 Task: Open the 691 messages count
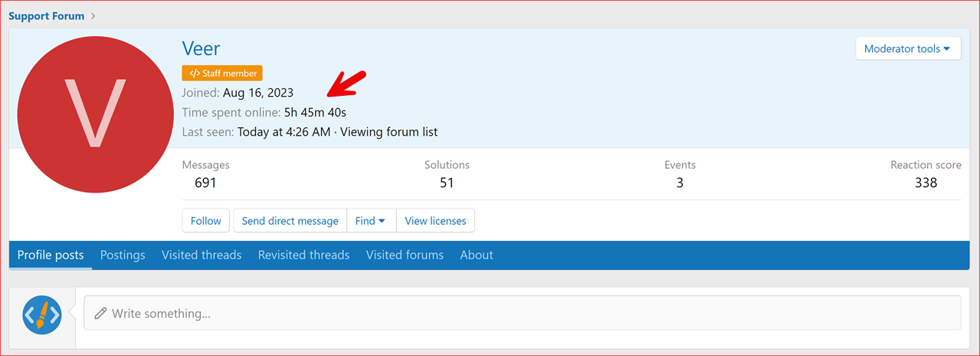click(205, 183)
